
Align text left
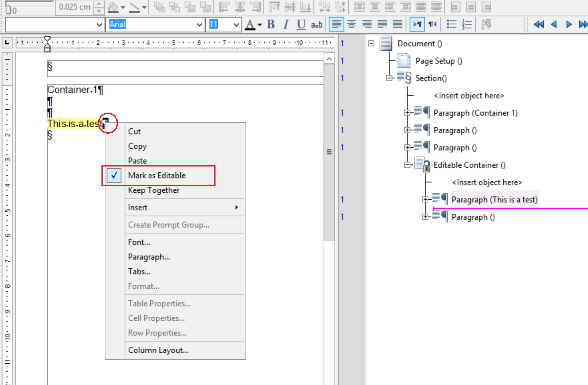(x=336, y=25)
